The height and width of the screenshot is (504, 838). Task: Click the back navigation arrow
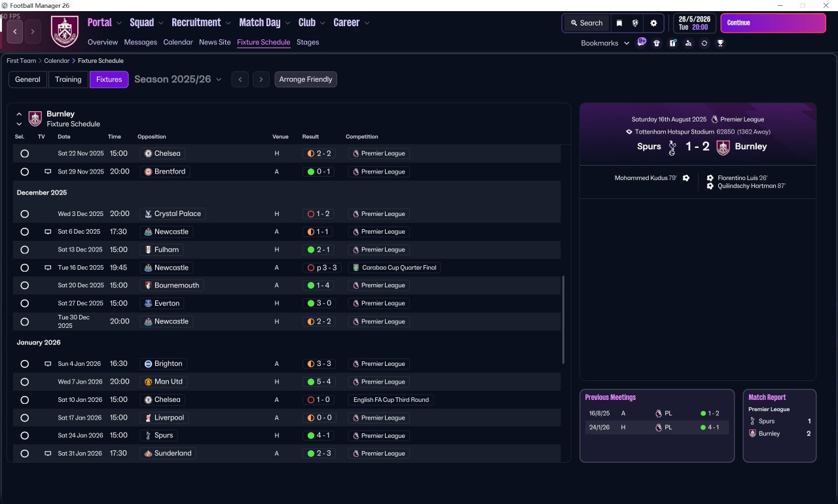[15, 31]
